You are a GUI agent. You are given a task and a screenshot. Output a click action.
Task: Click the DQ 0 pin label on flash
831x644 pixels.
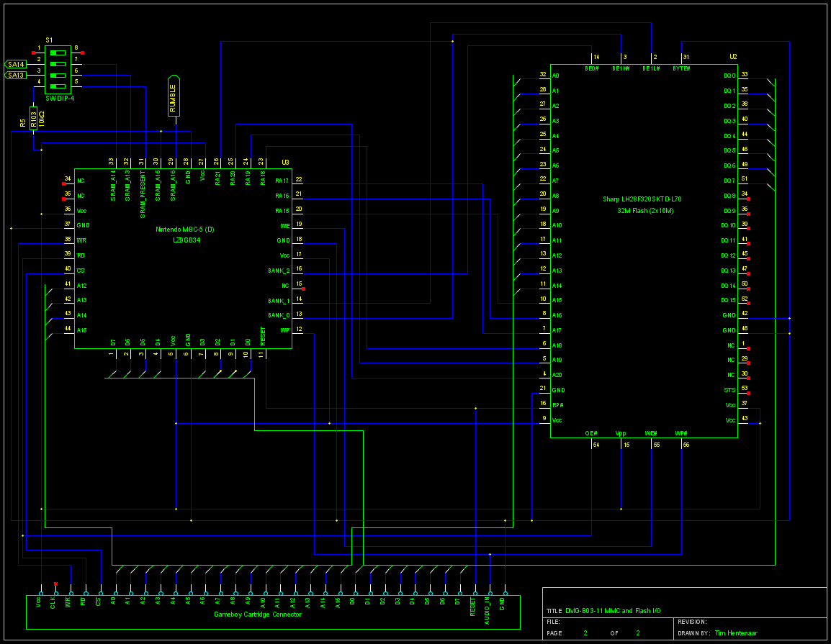click(729, 76)
